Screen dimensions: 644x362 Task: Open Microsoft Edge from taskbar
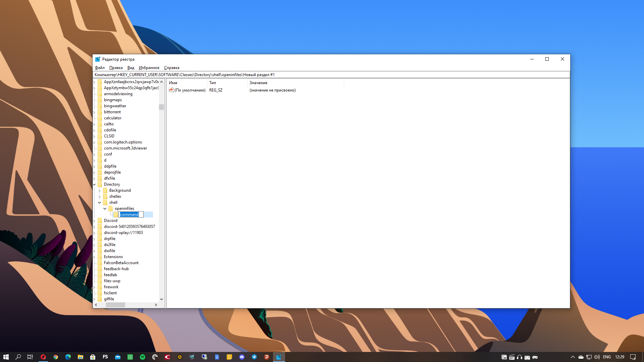pos(68,357)
